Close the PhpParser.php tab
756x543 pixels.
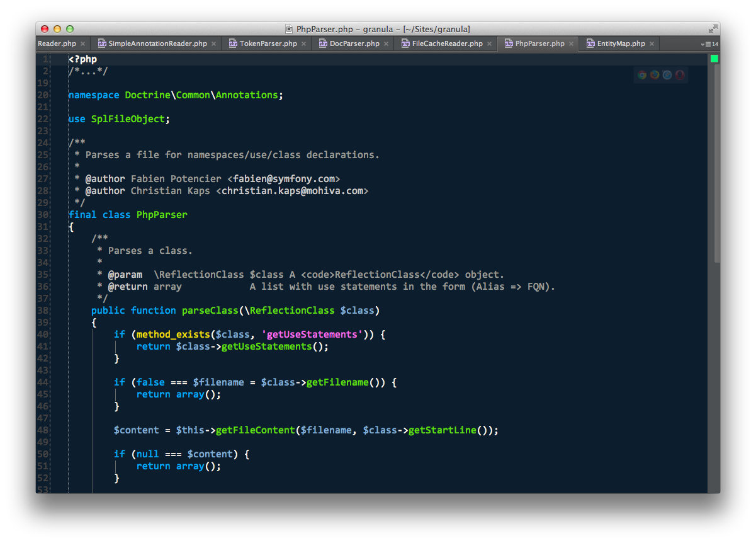(x=571, y=44)
